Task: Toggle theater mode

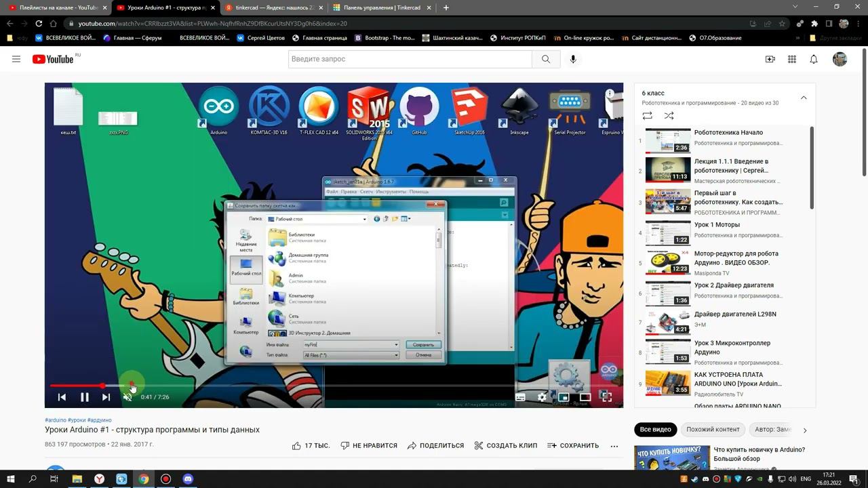Action: 585,397
